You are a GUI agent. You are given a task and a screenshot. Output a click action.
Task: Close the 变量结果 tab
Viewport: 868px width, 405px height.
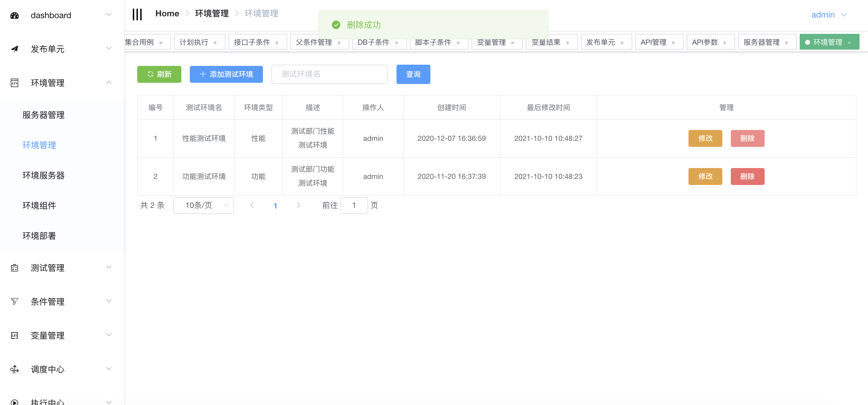point(568,43)
